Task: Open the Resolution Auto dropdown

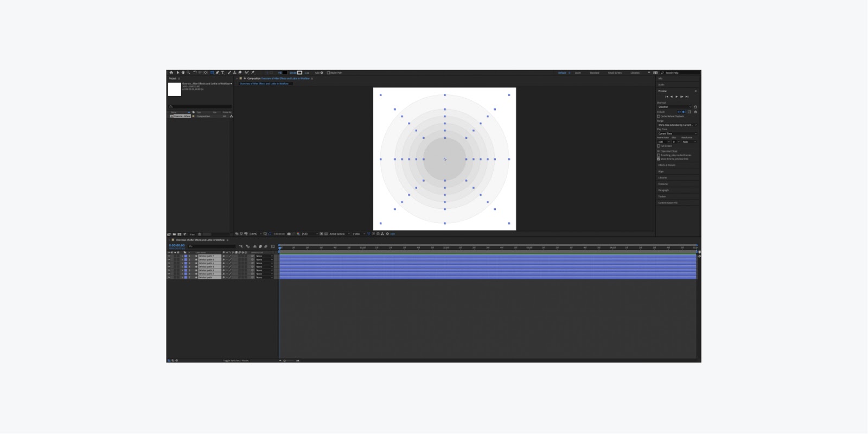Action: click(689, 142)
